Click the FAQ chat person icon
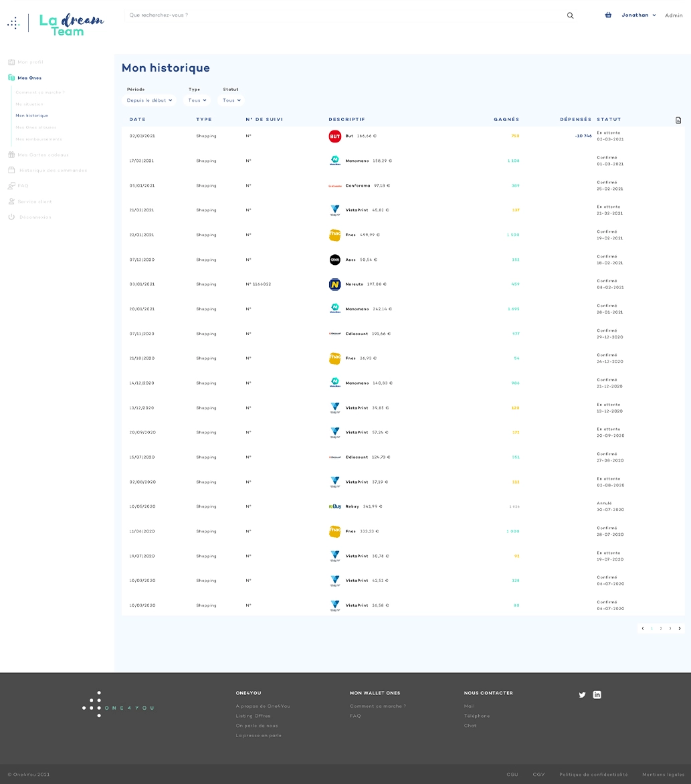 pyautogui.click(x=11, y=185)
